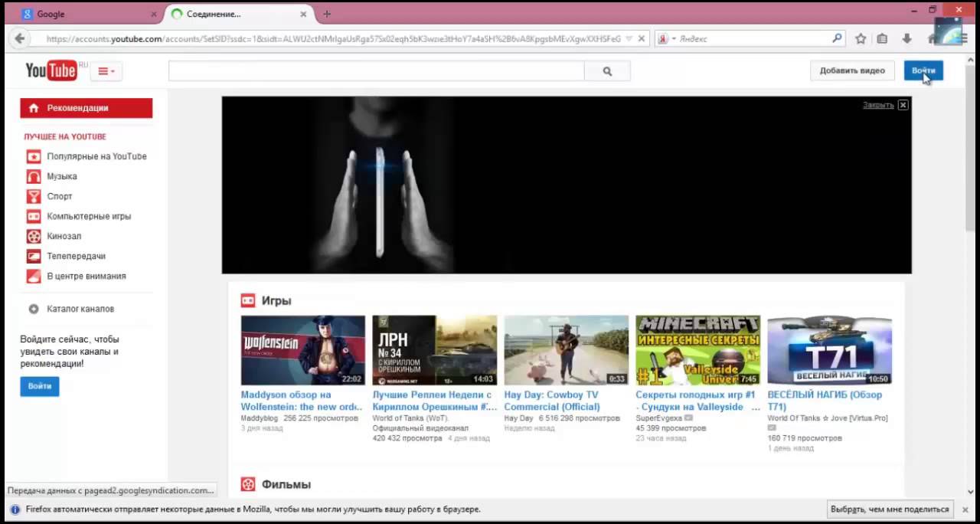980x524 pixels.
Task: Click the Спорт trophy icon
Action: point(34,196)
